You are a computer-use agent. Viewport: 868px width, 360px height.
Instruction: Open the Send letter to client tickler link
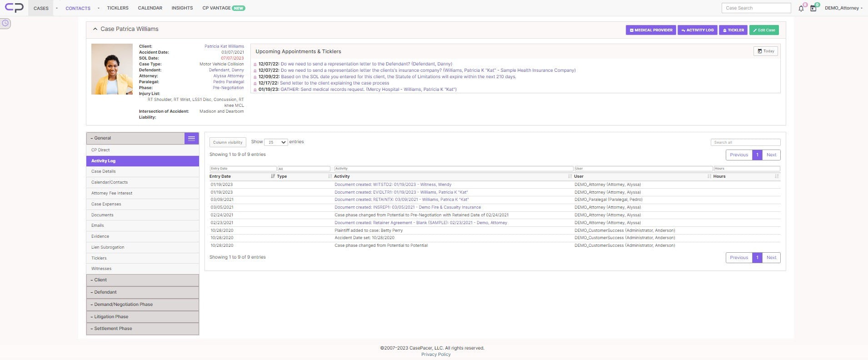(334, 83)
